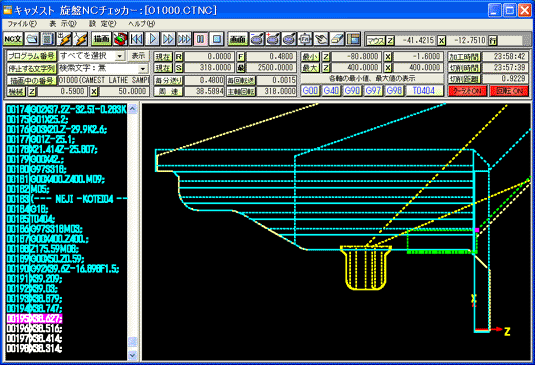535x365 pixels.
Task: Click the プログラム番号 label button
Action: tap(31, 56)
